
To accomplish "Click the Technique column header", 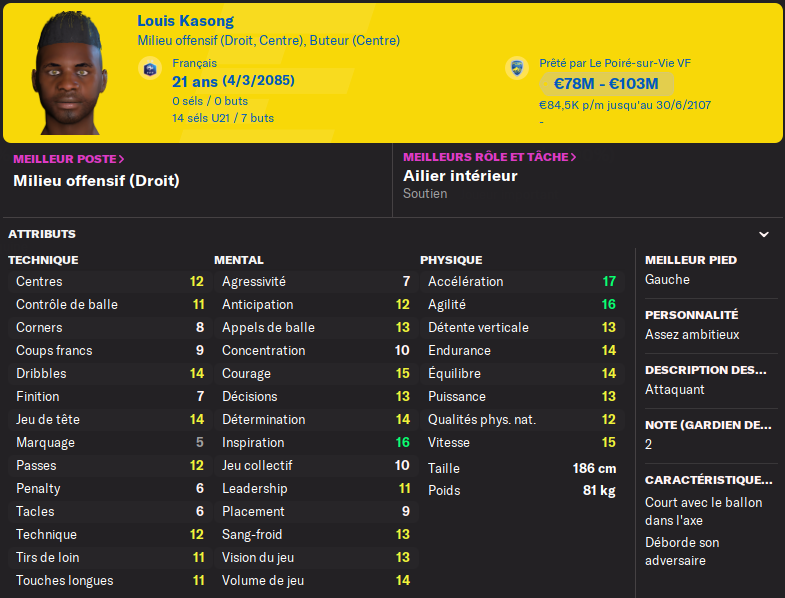I will pyautogui.click(x=43, y=260).
